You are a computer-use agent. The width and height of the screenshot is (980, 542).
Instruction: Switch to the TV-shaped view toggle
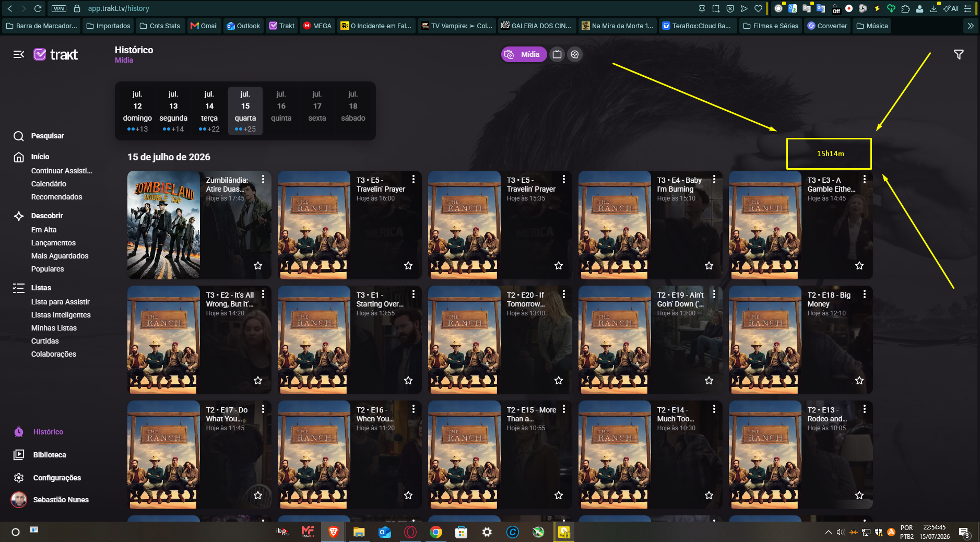(x=557, y=54)
